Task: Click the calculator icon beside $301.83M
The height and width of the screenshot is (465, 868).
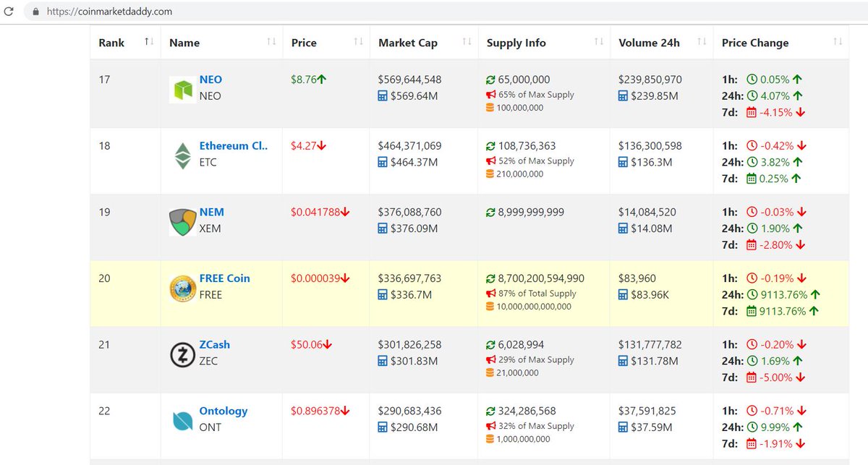Action: (x=383, y=362)
